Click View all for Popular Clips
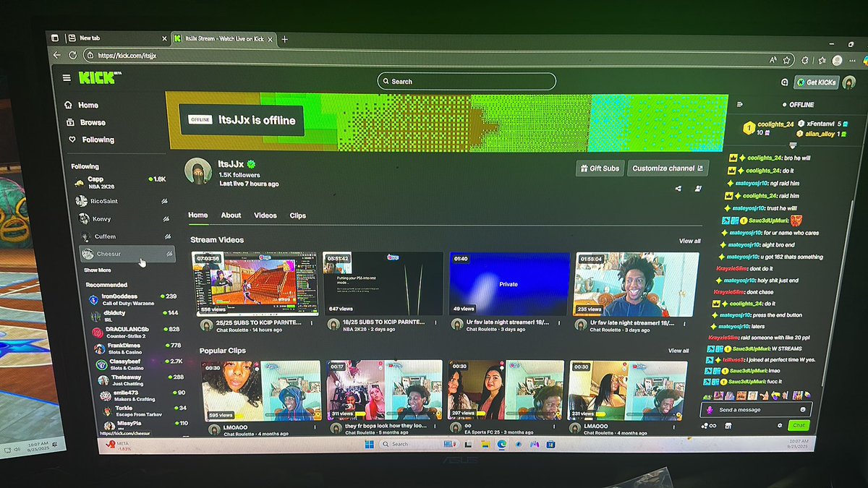868x488 pixels. coord(678,351)
